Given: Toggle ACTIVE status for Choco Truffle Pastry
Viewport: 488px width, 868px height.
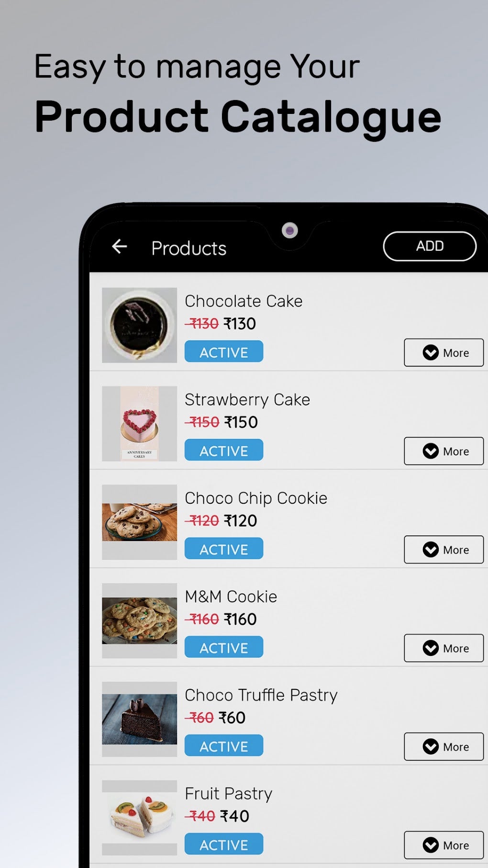Looking at the screenshot, I should (223, 746).
